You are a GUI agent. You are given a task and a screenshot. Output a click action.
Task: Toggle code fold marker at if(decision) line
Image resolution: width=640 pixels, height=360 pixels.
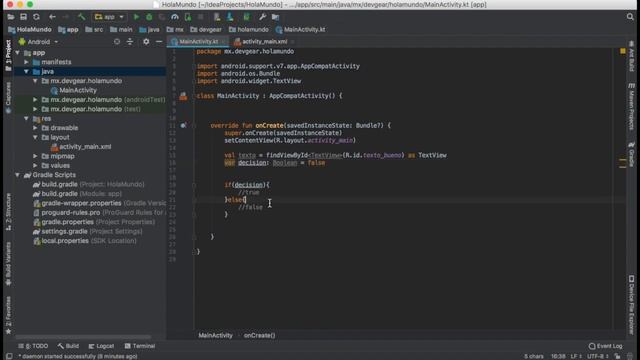click(194, 185)
